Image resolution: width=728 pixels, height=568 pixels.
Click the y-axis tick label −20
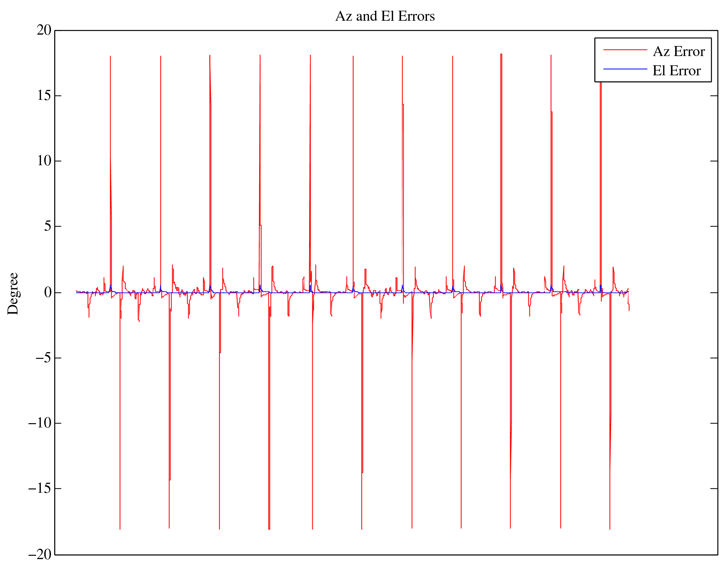click(40, 554)
